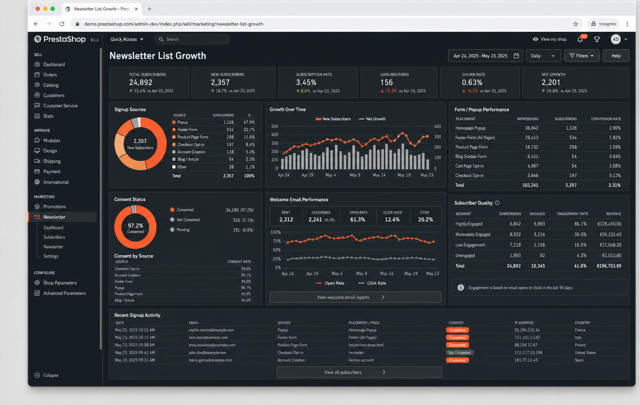Click the Modules puzzle icon

point(37,140)
